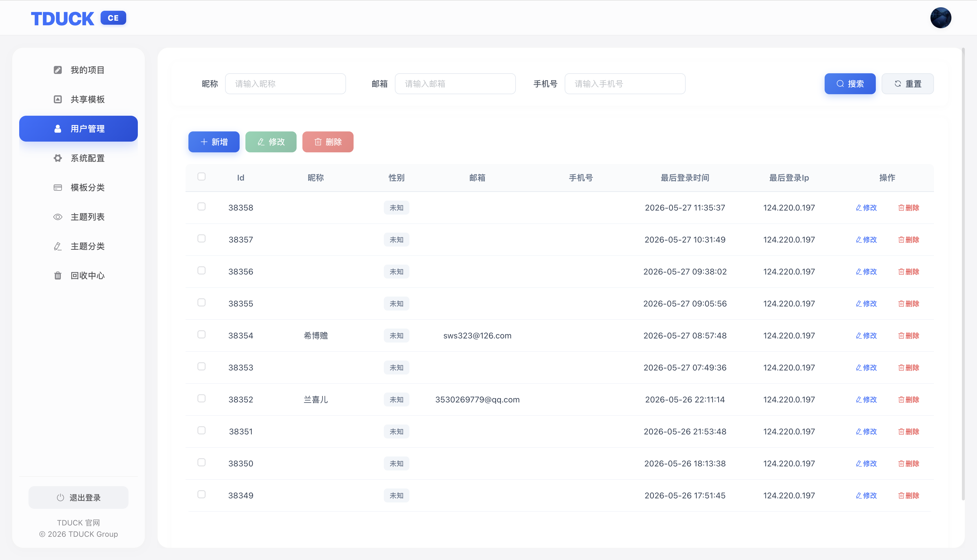Focus the 昵称 nickname input field
The image size is (977, 560).
(286, 84)
